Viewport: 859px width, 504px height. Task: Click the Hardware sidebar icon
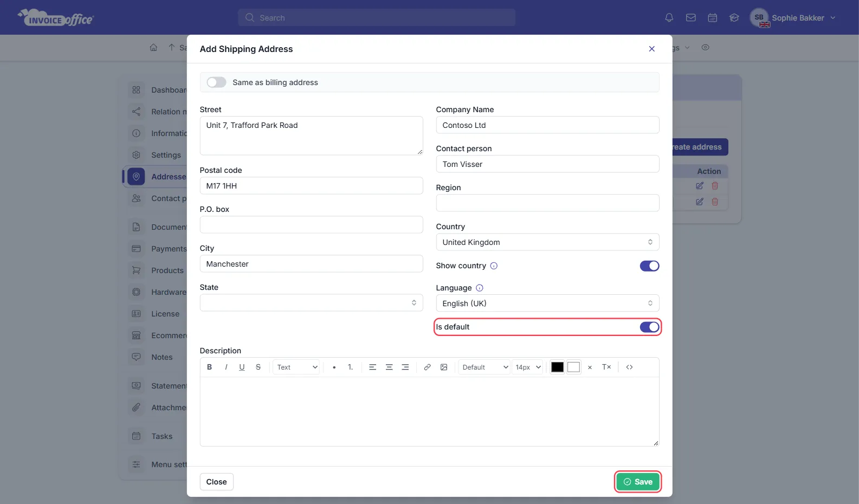pyautogui.click(x=136, y=292)
